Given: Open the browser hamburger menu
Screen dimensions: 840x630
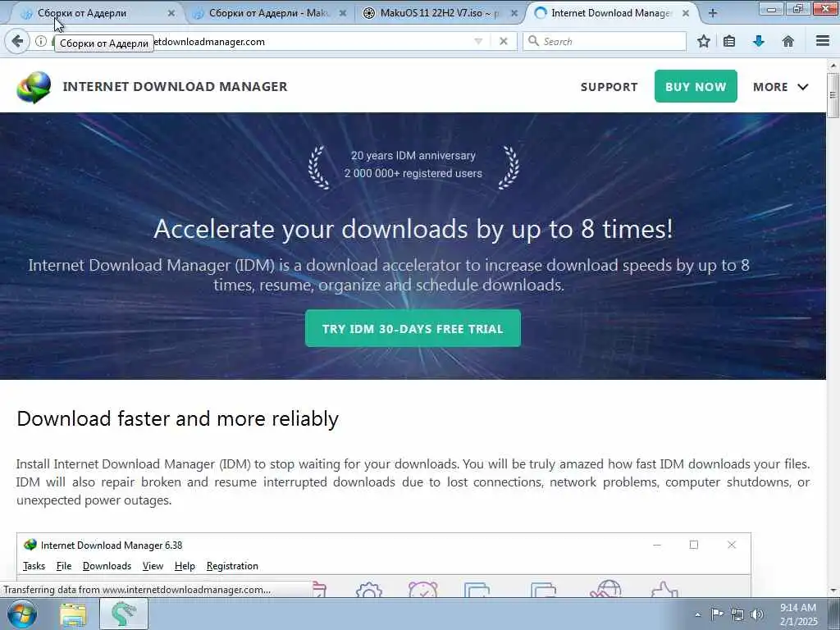Looking at the screenshot, I should (823, 41).
